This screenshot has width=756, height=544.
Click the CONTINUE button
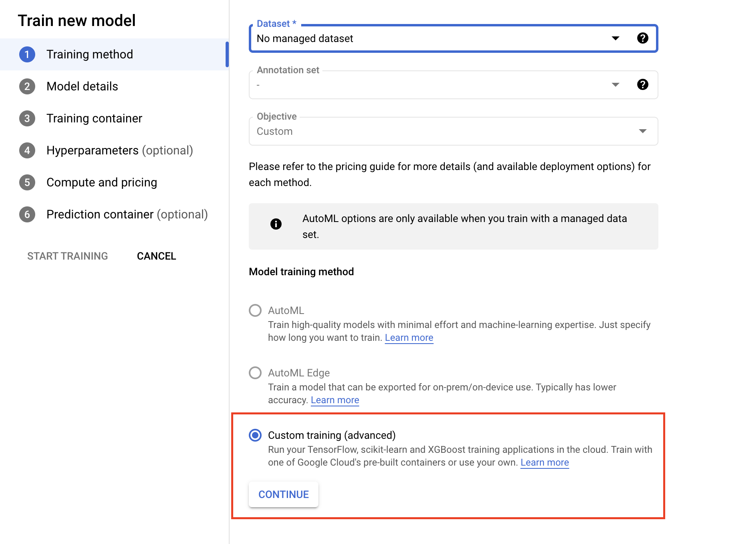tap(283, 494)
